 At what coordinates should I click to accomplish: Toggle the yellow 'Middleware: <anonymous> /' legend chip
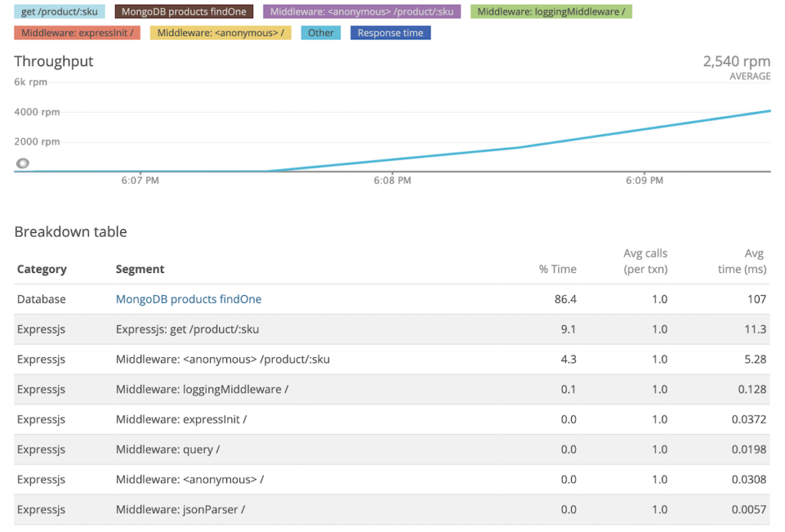(220, 33)
